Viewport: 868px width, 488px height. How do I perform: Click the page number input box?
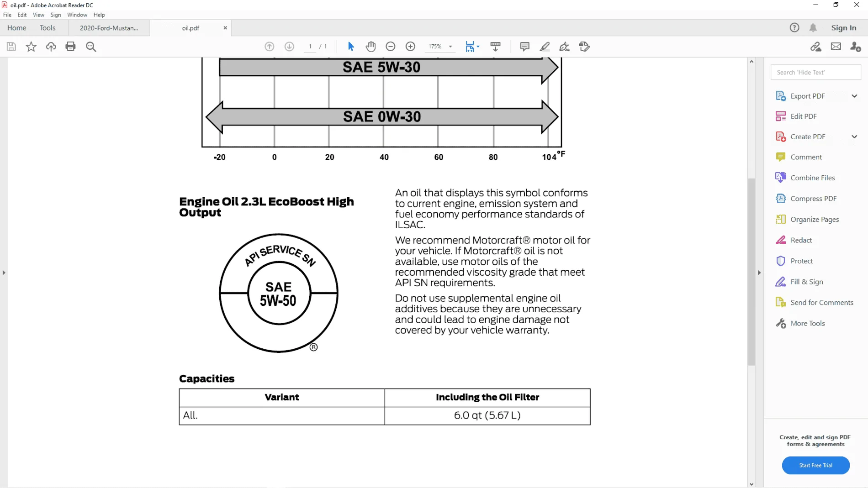(x=310, y=47)
